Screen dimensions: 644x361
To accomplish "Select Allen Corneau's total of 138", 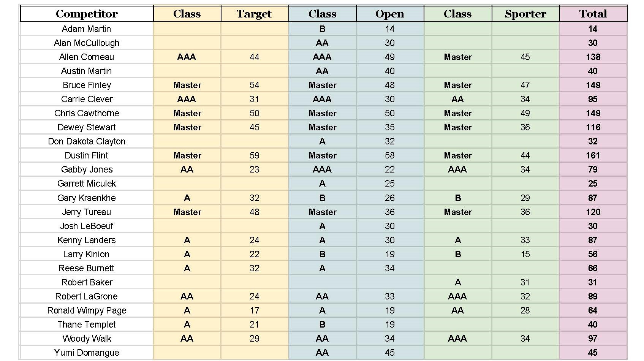I will click(593, 57).
